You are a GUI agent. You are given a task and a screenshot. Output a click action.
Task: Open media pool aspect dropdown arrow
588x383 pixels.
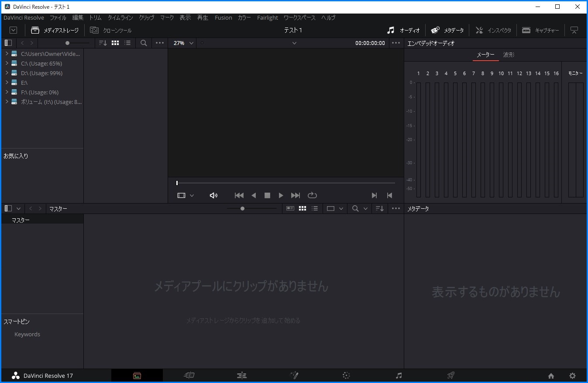tap(341, 209)
